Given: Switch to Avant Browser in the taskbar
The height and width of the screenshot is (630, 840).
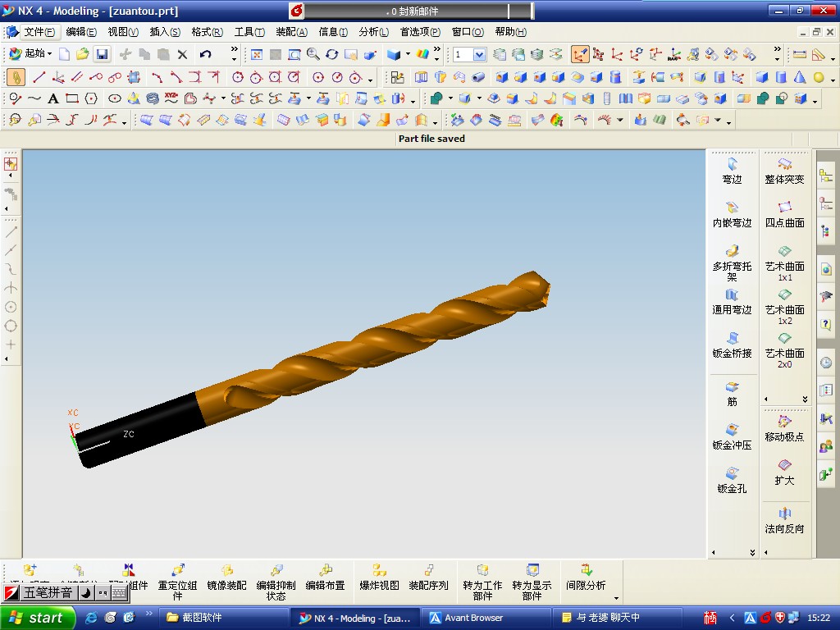Looking at the screenshot, I should click(x=486, y=618).
